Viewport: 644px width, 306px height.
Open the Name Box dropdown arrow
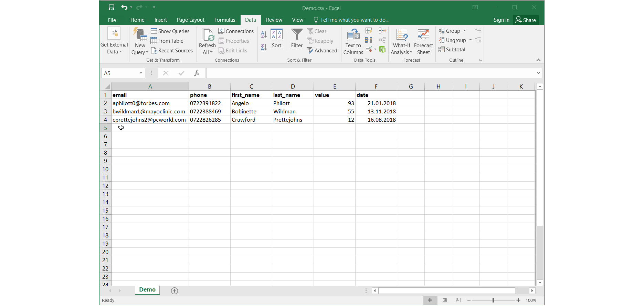[141, 73]
